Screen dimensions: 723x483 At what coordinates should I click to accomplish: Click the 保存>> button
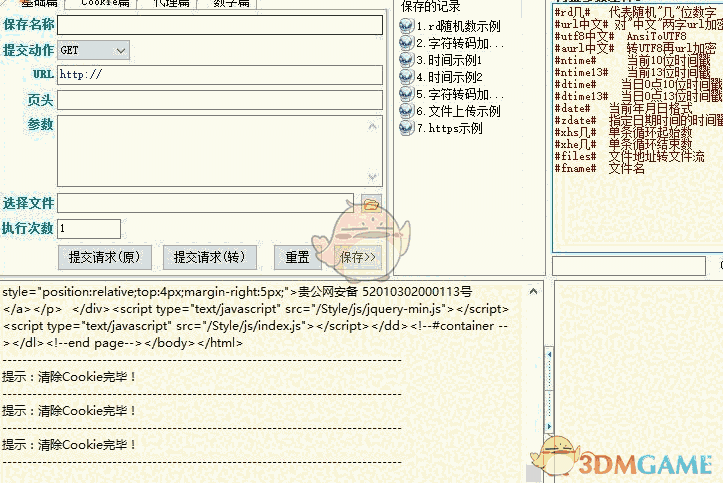[358, 257]
